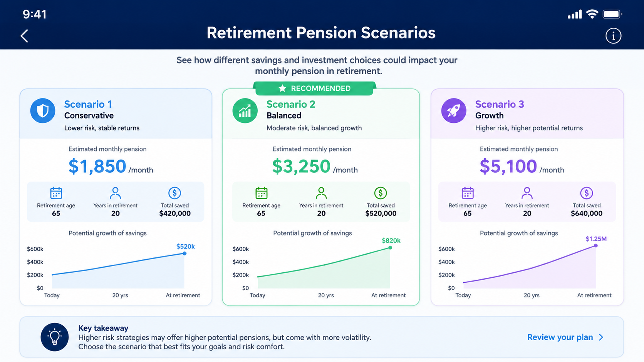
Task: Open the Review your plan link
Action: [560, 337]
